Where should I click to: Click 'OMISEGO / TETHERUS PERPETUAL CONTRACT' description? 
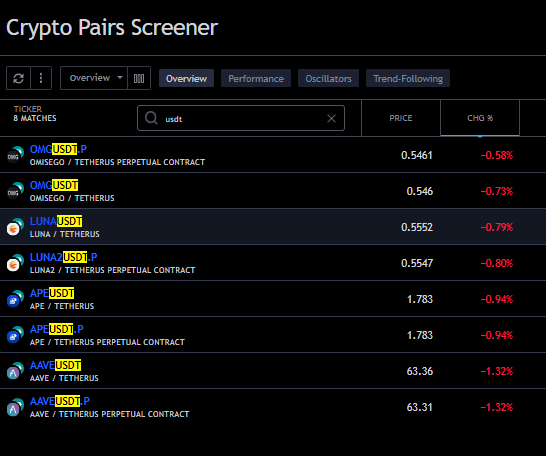pos(117,162)
